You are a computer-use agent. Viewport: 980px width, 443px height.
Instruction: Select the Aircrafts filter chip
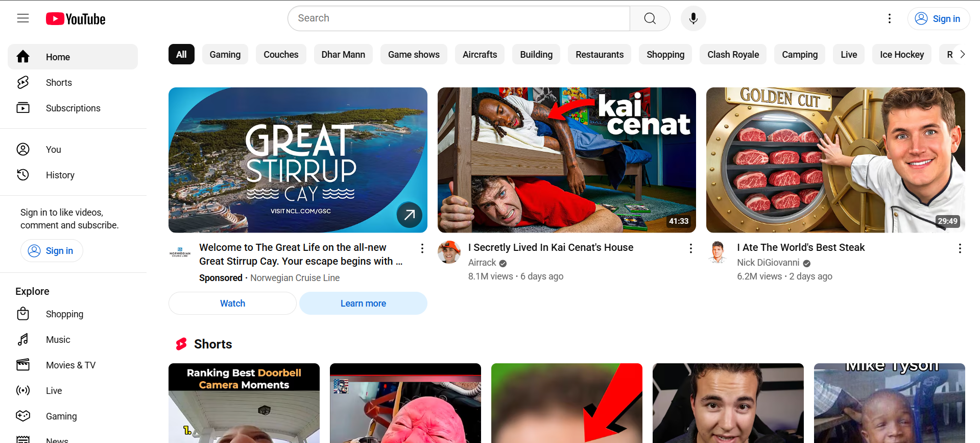pyautogui.click(x=480, y=54)
